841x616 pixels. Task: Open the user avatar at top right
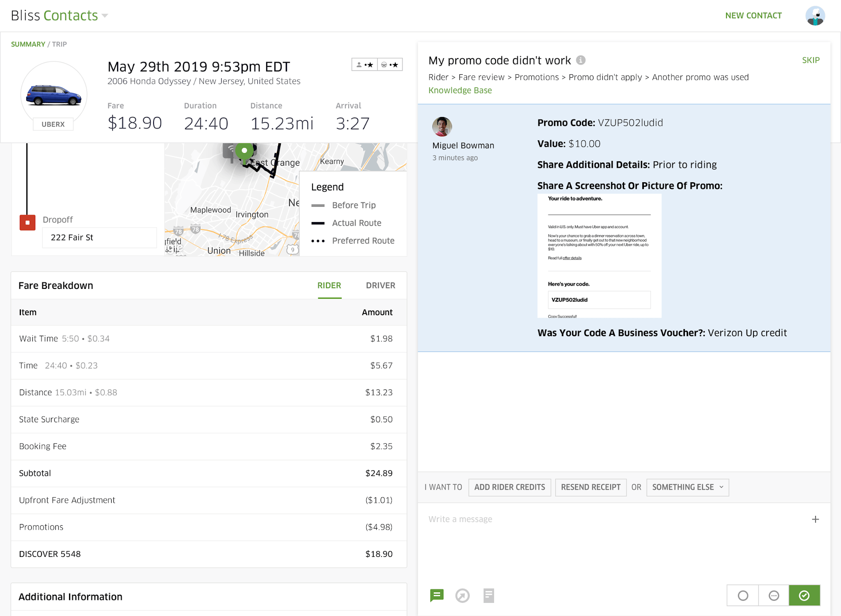point(815,16)
